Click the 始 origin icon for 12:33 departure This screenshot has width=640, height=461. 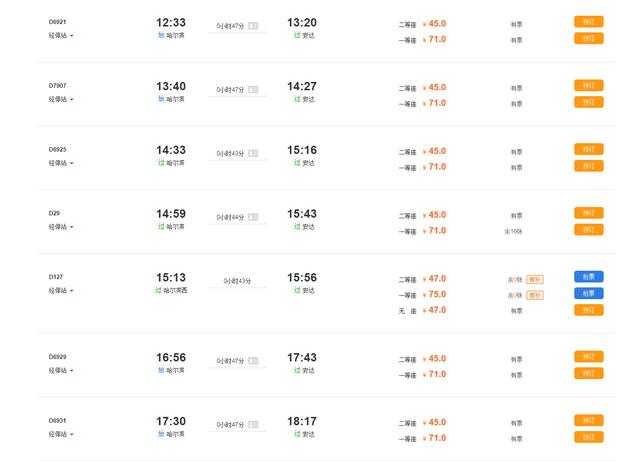(x=161, y=35)
